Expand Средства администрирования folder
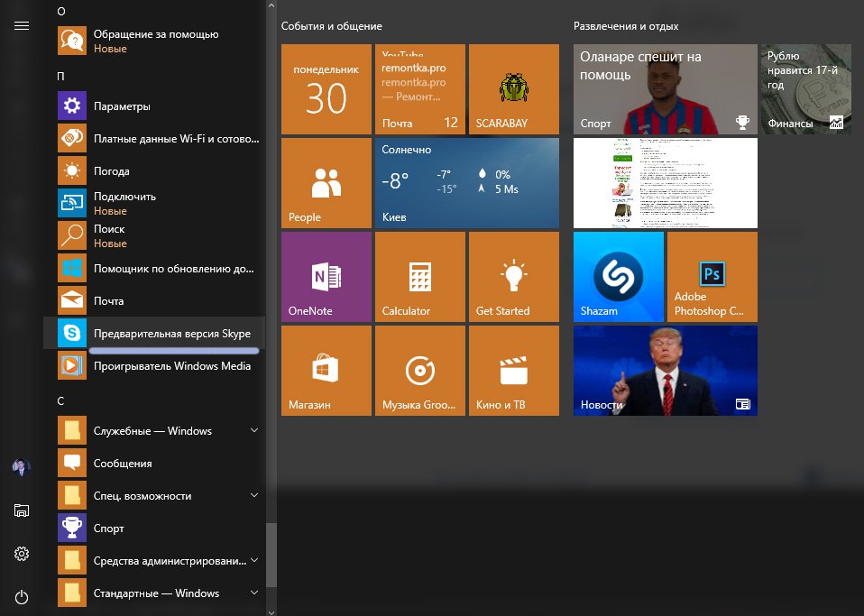The width and height of the screenshot is (864, 616). (x=154, y=561)
